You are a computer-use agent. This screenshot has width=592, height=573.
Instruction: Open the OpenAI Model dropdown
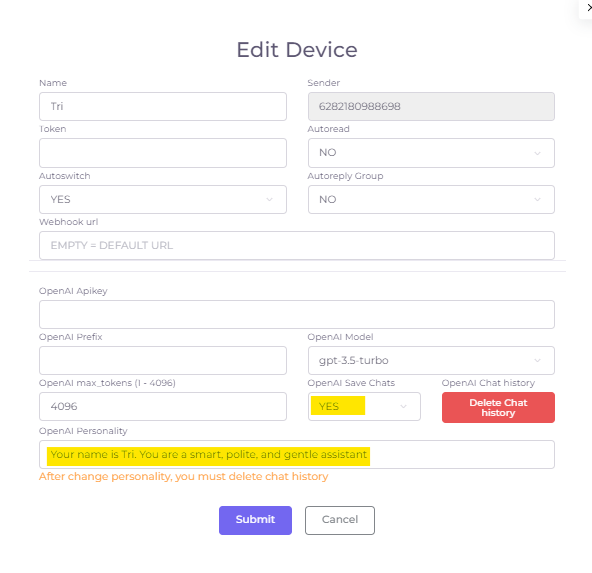coord(431,360)
